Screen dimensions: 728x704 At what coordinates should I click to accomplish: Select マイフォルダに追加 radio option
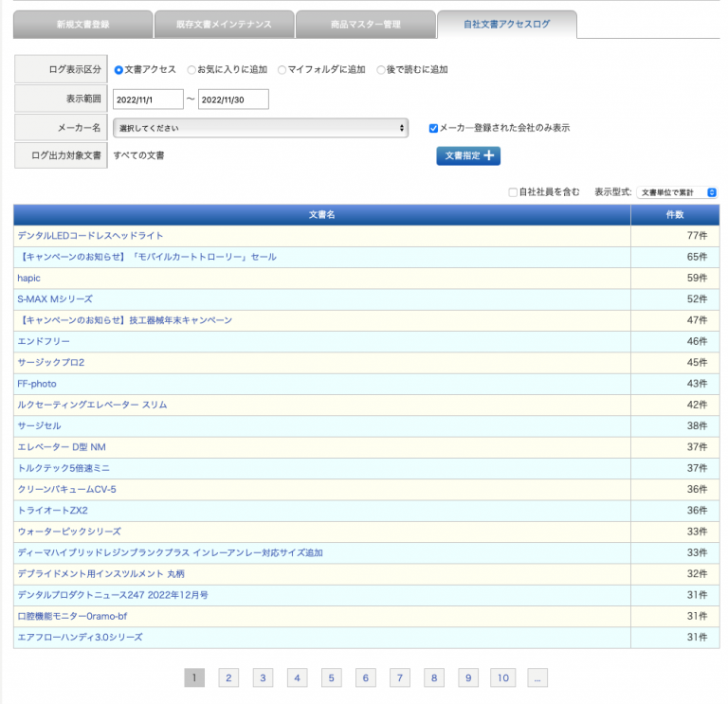click(282, 70)
